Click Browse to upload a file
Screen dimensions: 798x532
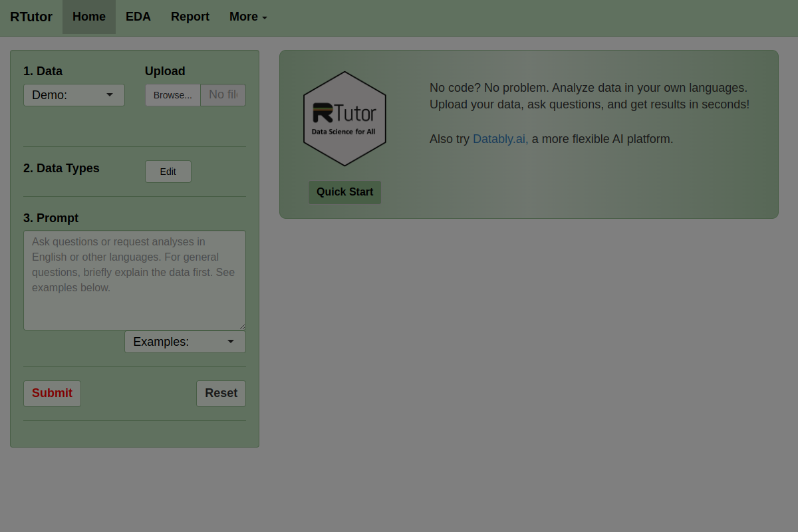tap(173, 95)
